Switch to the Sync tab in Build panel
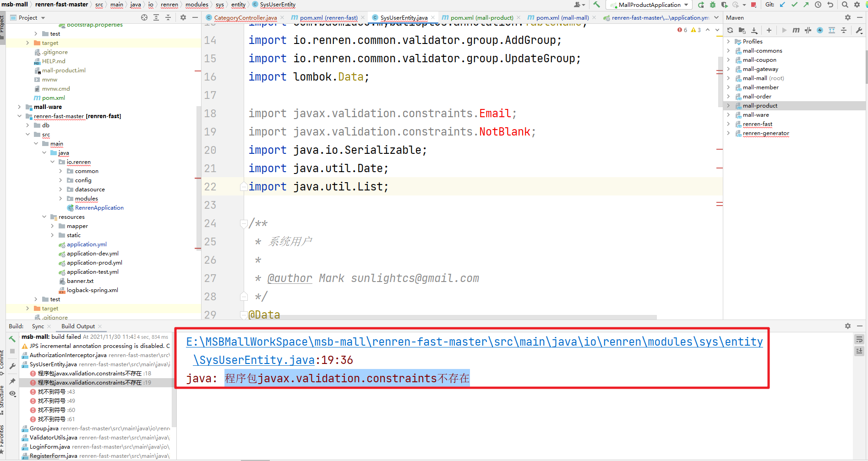The width and height of the screenshot is (868, 461). pos(38,326)
